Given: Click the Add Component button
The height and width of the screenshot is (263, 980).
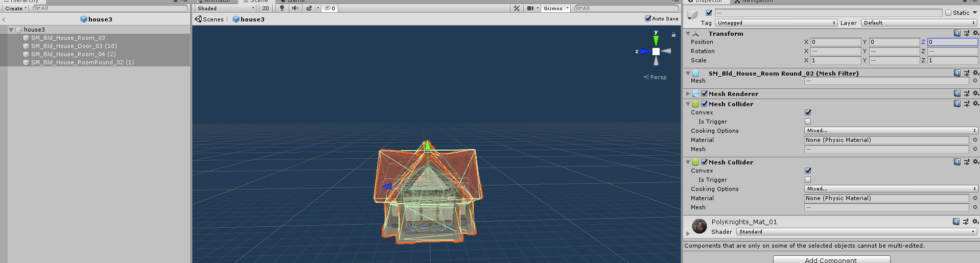Looking at the screenshot, I should click(831, 259).
